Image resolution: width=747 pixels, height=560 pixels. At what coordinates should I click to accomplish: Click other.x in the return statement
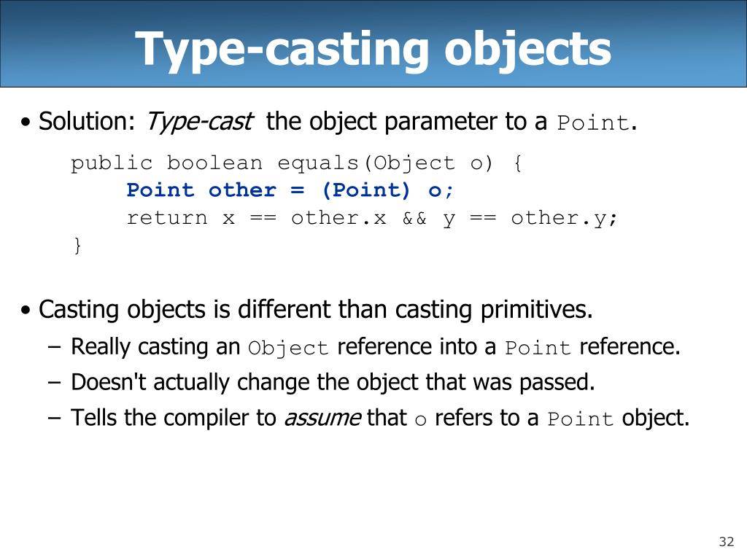click(x=338, y=218)
